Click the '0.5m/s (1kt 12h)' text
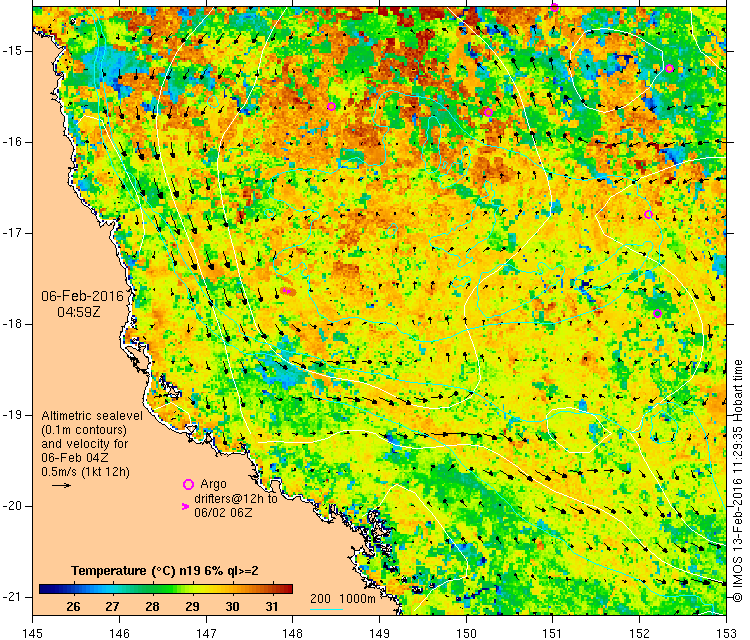 coord(85,472)
